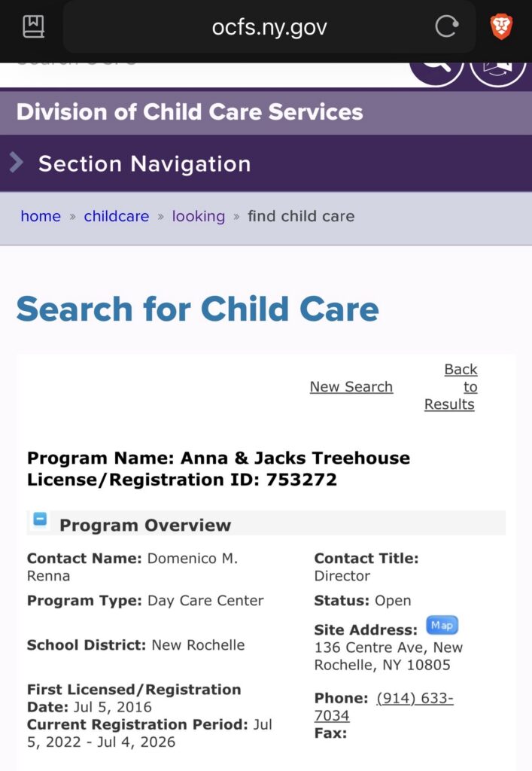
Task: Open the blue Map button for site address
Action: coord(442,625)
